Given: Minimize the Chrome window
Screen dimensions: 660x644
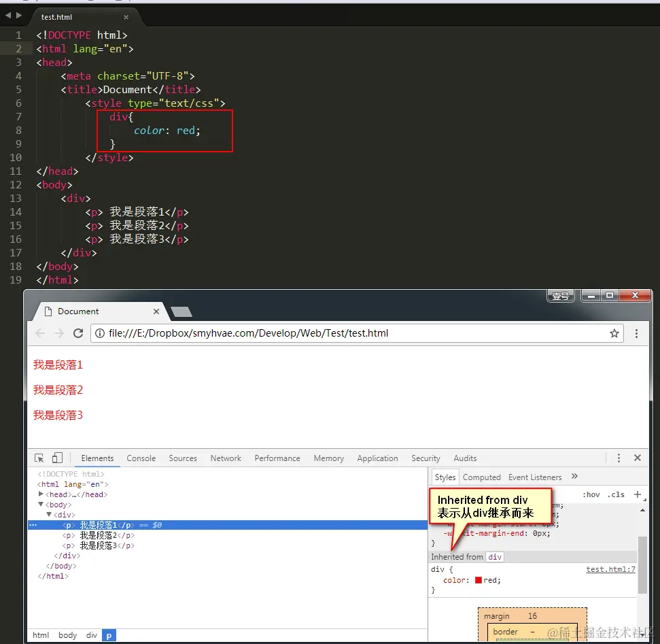Looking at the screenshot, I should point(591,296).
